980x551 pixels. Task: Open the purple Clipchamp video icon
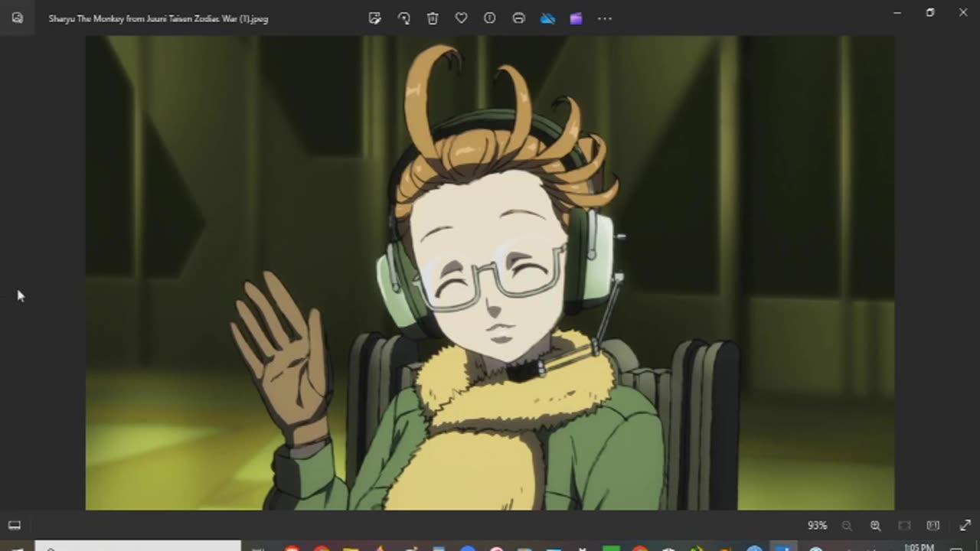[576, 18]
